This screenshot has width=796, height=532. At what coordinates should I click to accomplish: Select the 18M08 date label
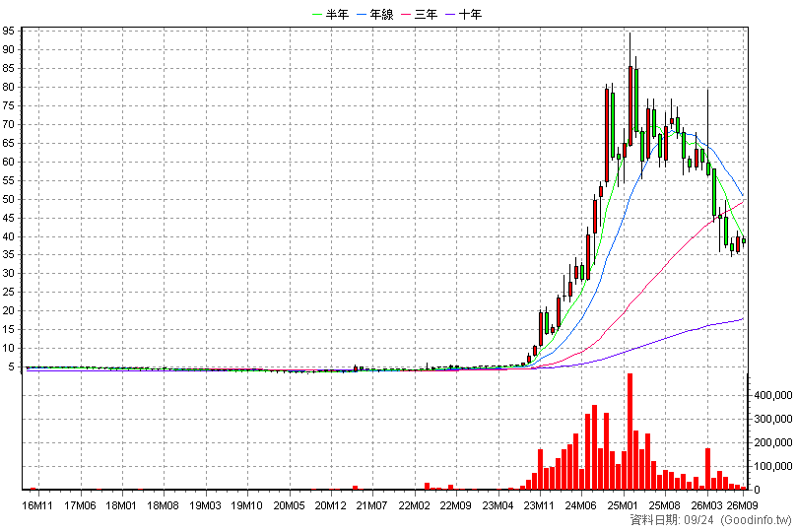click(164, 505)
